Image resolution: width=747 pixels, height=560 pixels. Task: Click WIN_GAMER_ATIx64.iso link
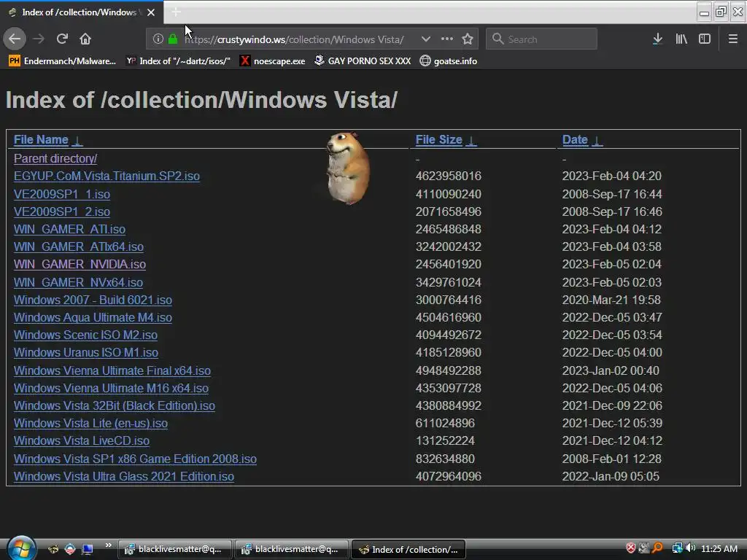click(79, 246)
